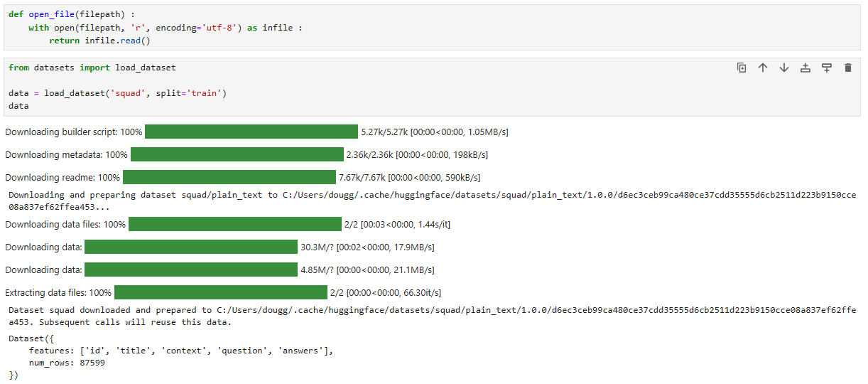Click the 4.85M Downloading data progress bar
Image resolution: width=868 pixels, height=384 pixels.
point(190,270)
